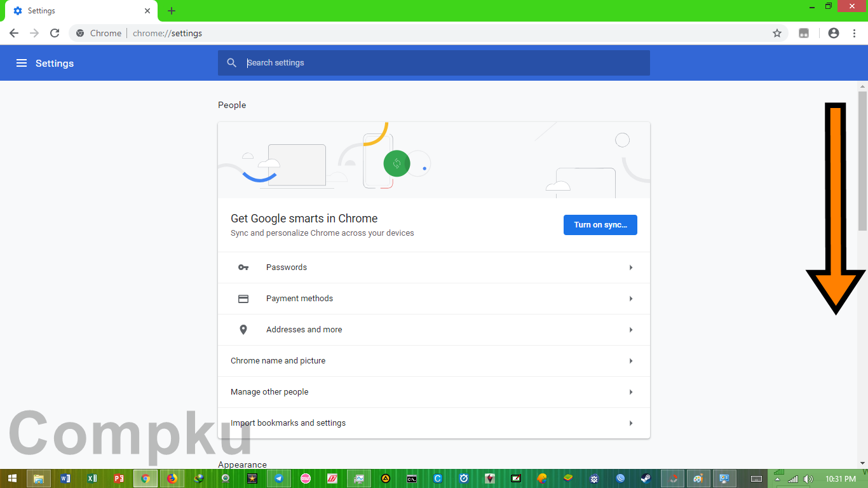Image resolution: width=868 pixels, height=488 pixels.
Task: Click the Turn on sync button
Action: click(x=600, y=225)
